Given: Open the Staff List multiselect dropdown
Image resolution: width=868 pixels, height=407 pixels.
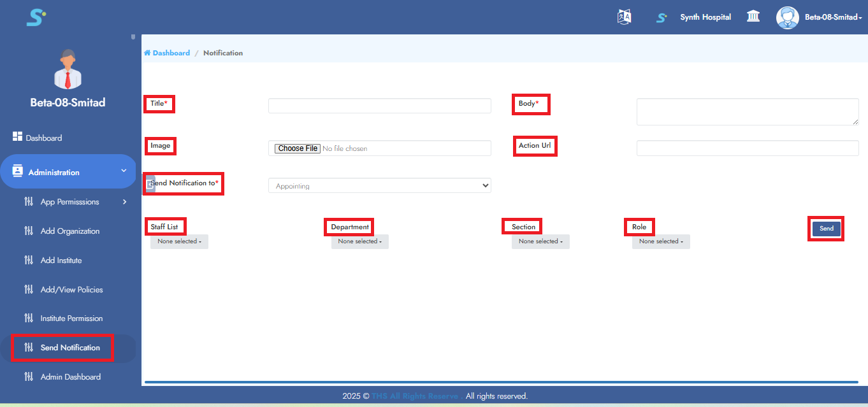Looking at the screenshot, I should [x=179, y=241].
